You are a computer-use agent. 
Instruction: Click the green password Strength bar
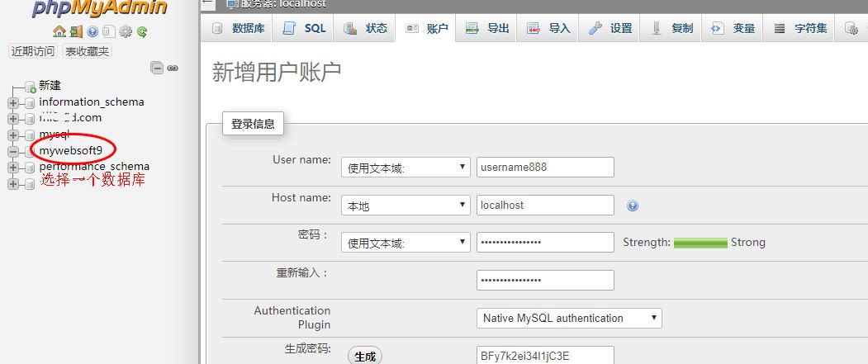700,243
